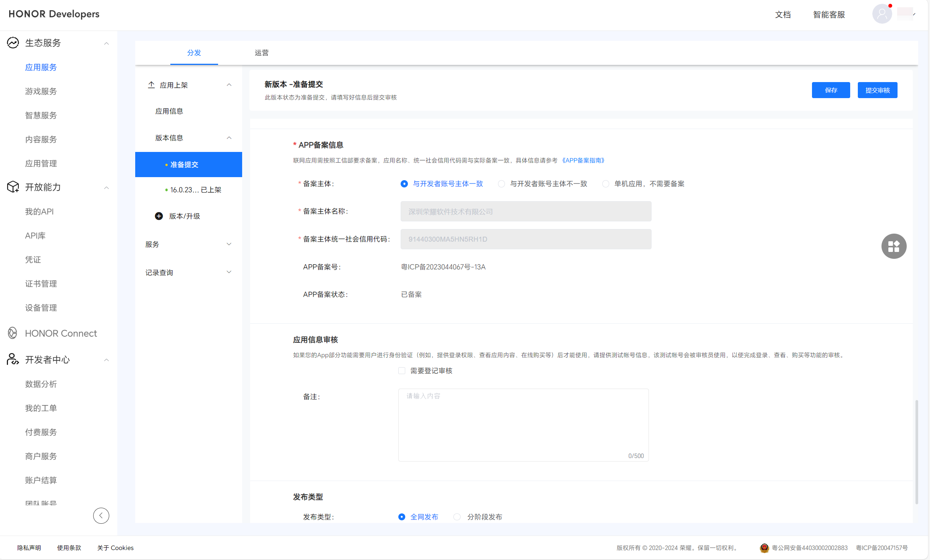930x560 pixels.
Task: Select 单机应用，不需要备案 option
Action: (x=606, y=184)
